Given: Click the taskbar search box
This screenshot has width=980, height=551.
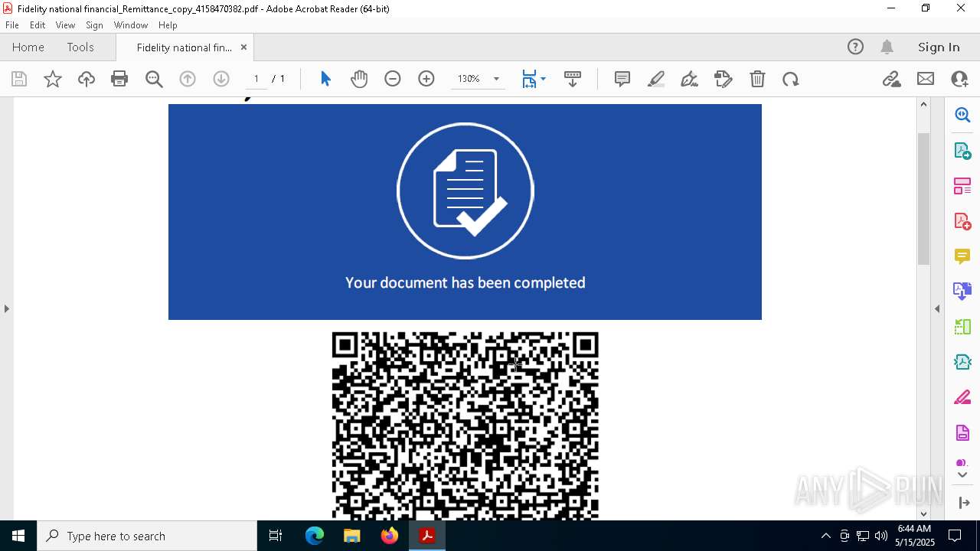Looking at the screenshot, I should pos(147,536).
